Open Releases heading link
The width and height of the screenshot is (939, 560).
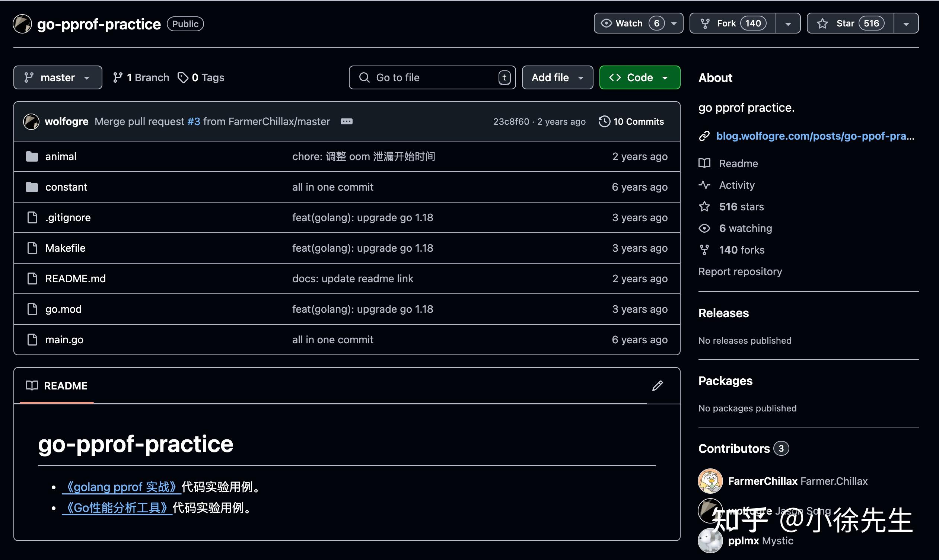point(723,313)
